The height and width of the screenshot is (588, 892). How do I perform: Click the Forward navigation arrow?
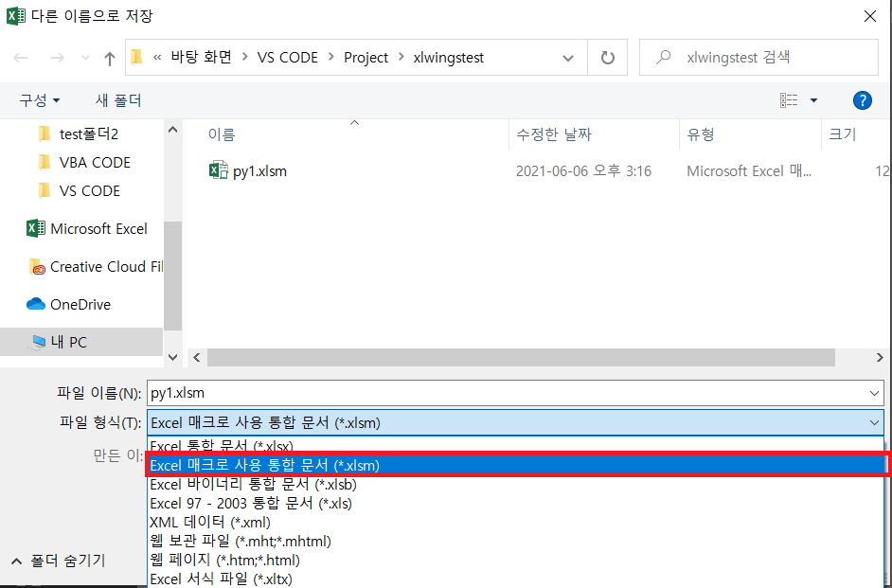pyautogui.click(x=57, y=58)
